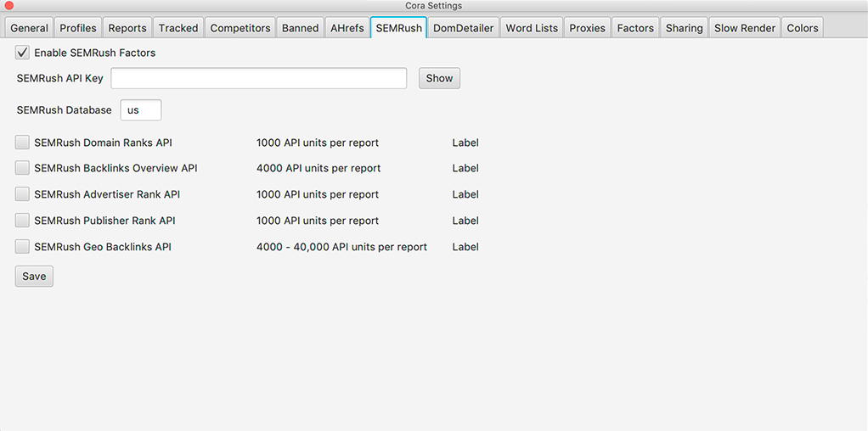Screen dimensions: 868x431
Task: Check SEMRush Backlinks Overview API
Action: coord(22,168)
